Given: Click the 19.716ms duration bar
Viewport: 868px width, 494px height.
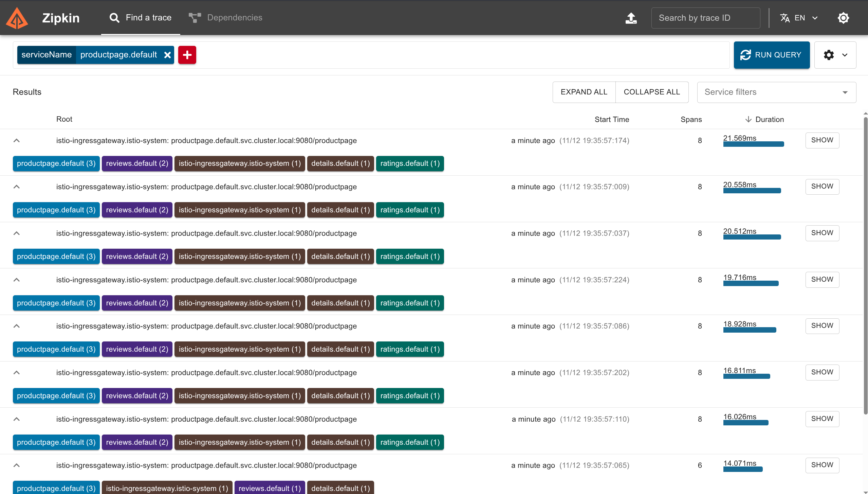Looking at the screenshot, I should tap(751, 283).
